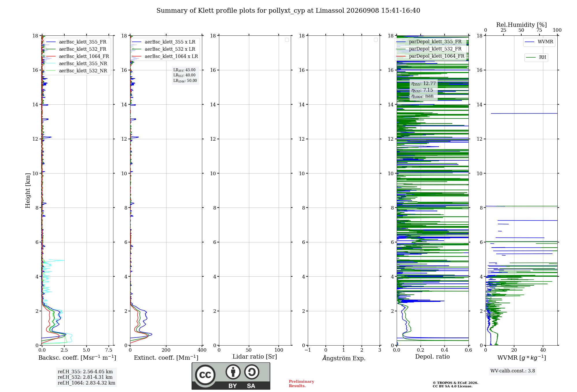Click the plot title Summary of Klett profile plots
577x392 pixels.
coord(288,11)
